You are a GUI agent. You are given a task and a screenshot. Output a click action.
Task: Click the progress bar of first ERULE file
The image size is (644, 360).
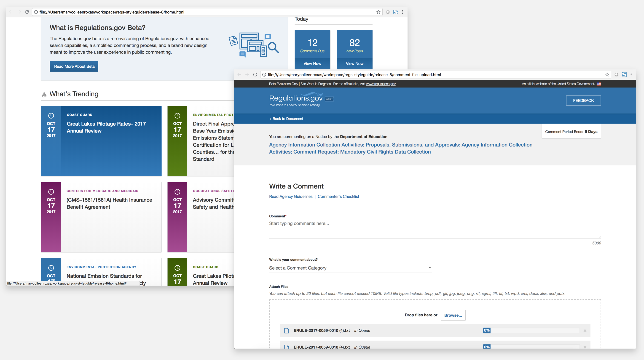531,331
